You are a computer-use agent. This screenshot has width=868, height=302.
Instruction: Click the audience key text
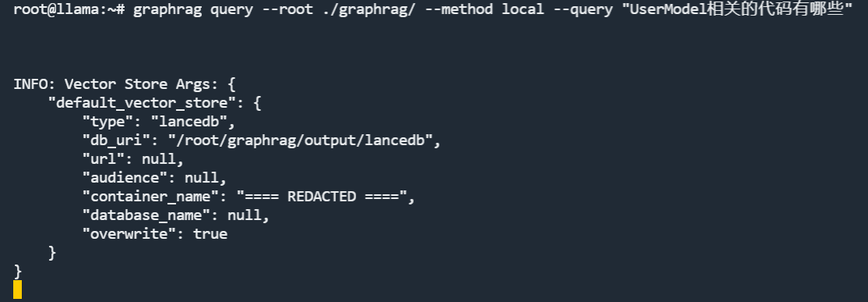125,178
